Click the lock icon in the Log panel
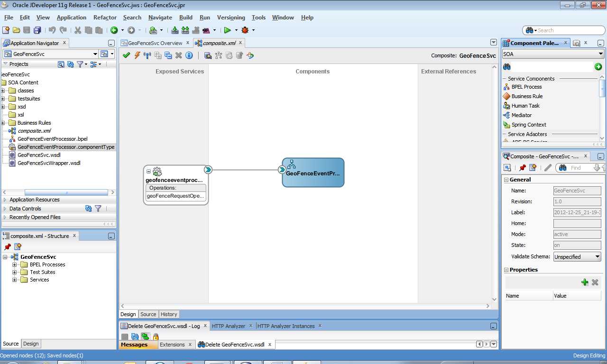Image resolution: width=607 pixels, height=364 pixels. [x=156, y=337]
